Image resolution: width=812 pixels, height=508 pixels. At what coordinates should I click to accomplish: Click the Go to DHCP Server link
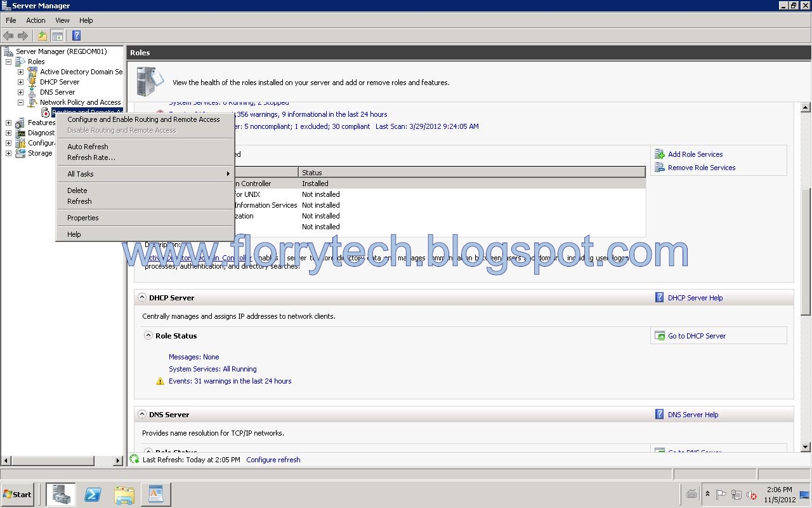pos(697,336)
